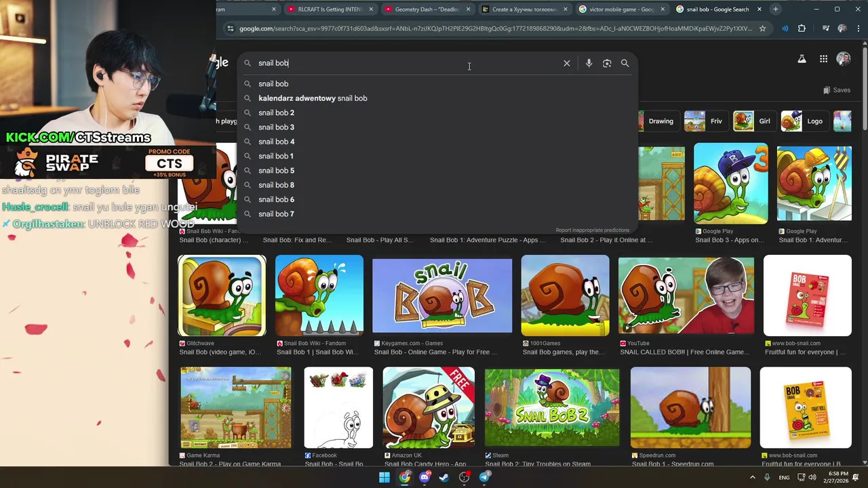This screenshot has height=488, width=868.
Task: Click the taskbar microphone tray icon
Action: [767, 477]
